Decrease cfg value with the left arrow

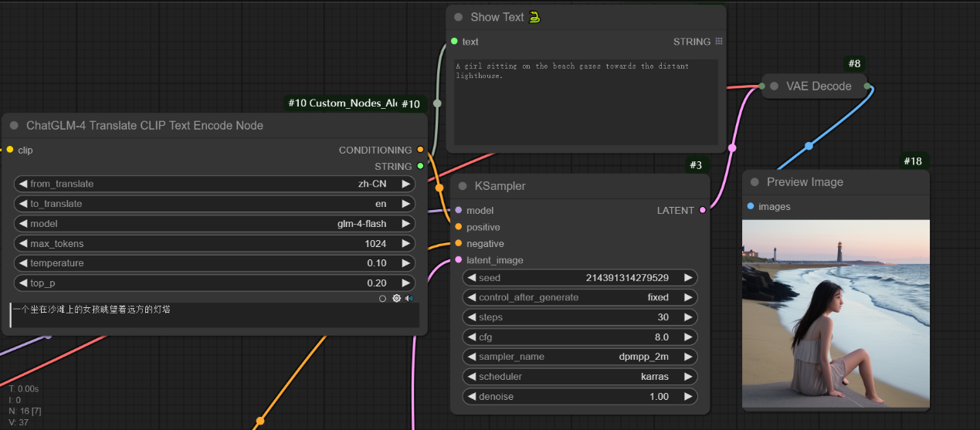click(471, 337)
